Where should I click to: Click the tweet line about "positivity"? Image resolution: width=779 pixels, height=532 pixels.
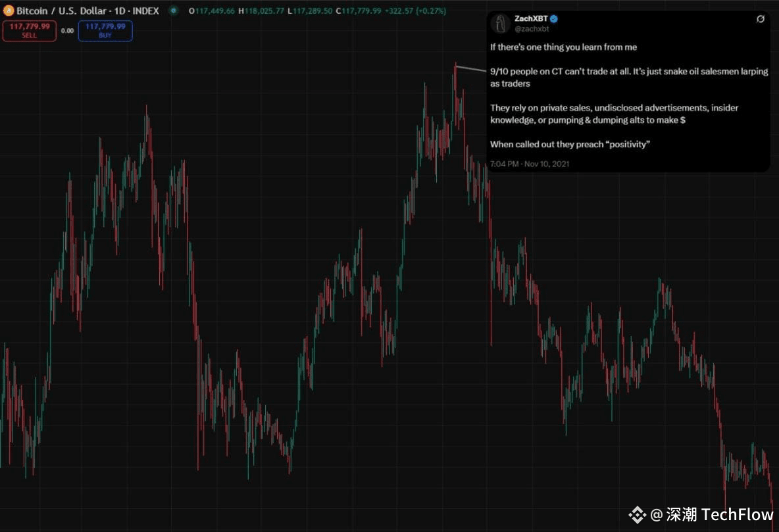(x=570, y=145)
